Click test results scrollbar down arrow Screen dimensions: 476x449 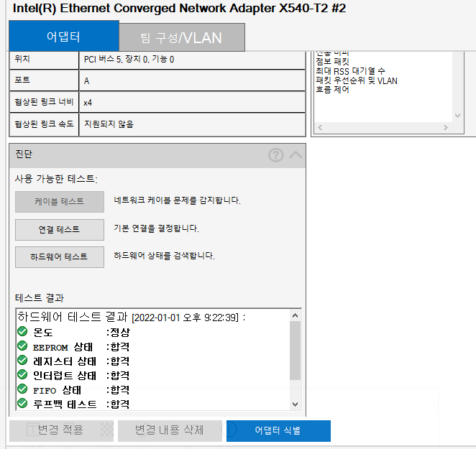tap(295, 404)
